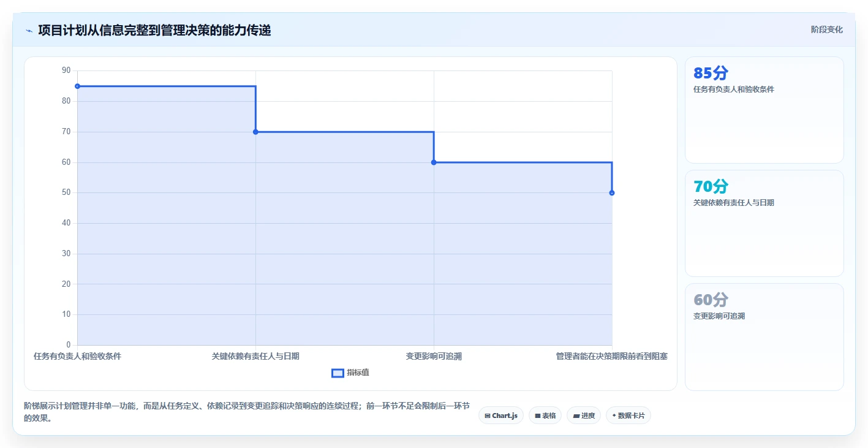
Task: Click the card caption 任务有负责人和验收条件
Action: [x=734, y=89]
